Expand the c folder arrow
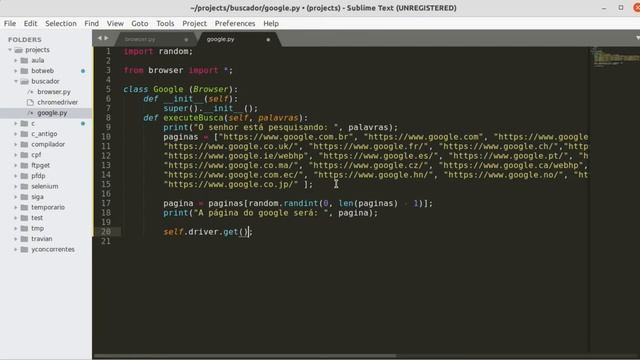The image size is (640, 360). (16, 123)
